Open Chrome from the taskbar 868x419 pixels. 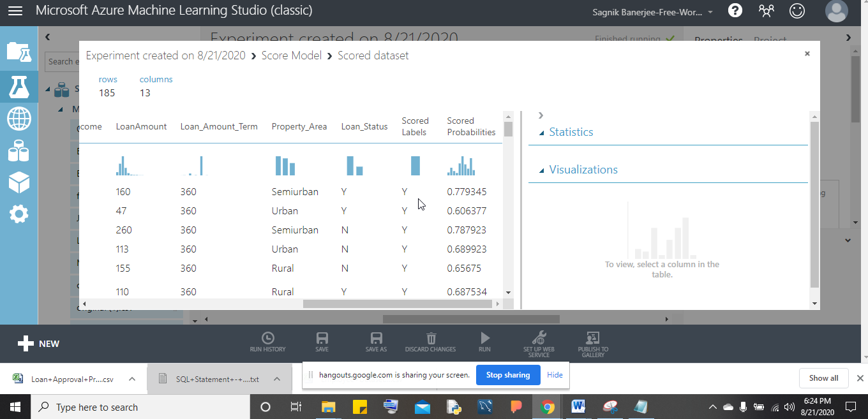click(547, 406)
